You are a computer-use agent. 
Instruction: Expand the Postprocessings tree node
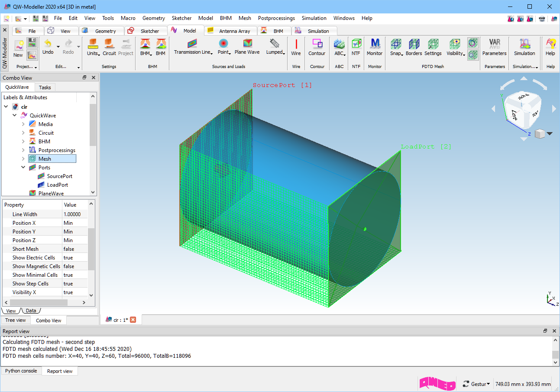coord(23,150)
